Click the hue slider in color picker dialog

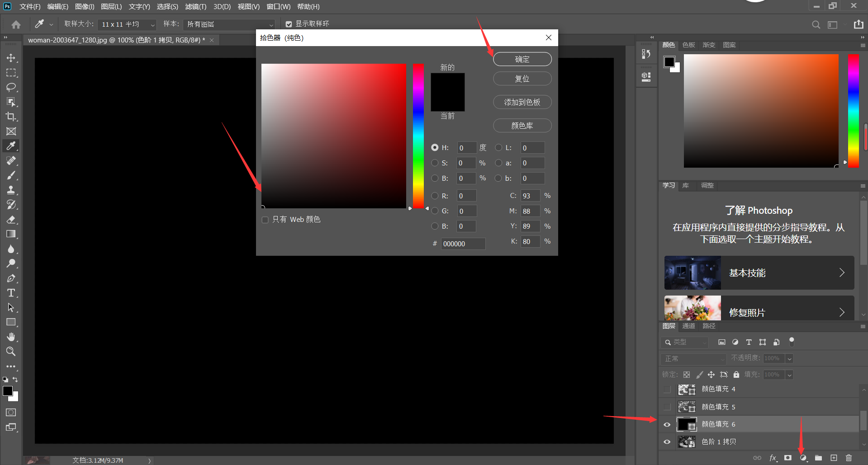coord(418,136)
